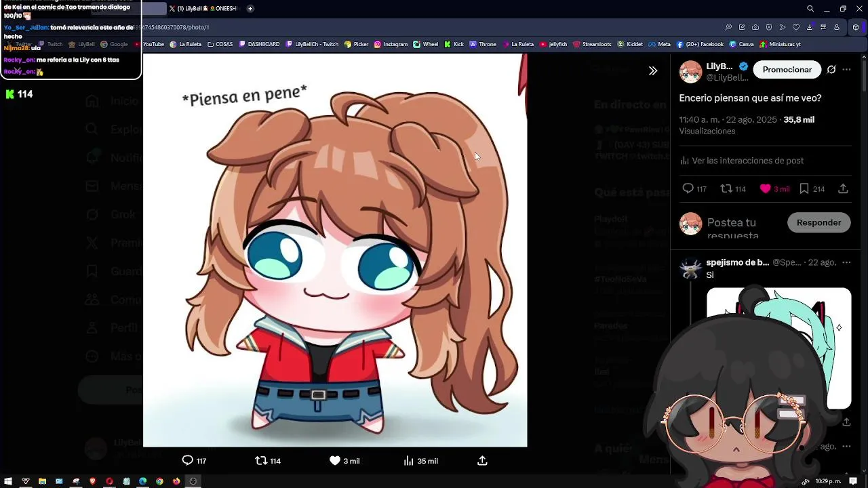Open the extensions cube icon
This screenshot has width=868, height=488.
856,27
